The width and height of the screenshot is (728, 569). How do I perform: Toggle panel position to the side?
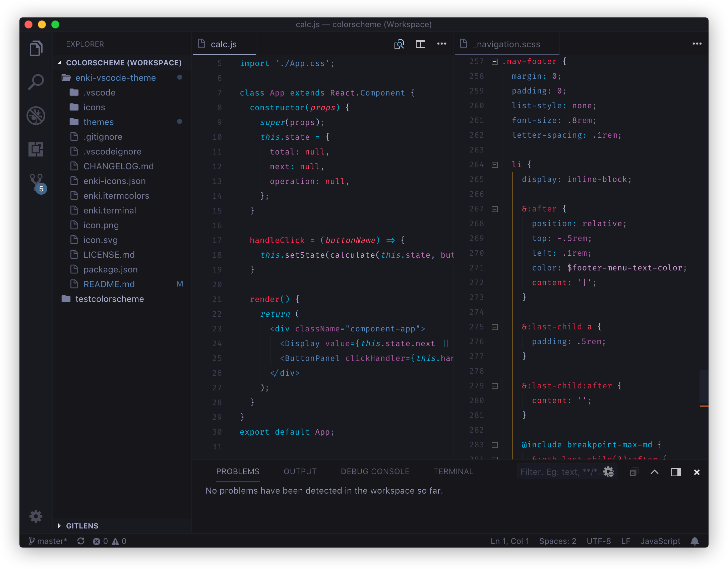(x=676, y=472)
